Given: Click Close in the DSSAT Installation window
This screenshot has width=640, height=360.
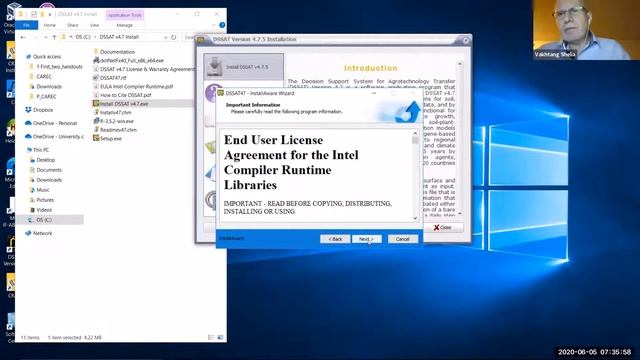Looking at the screenshot, I should click(x=443, y=227).
